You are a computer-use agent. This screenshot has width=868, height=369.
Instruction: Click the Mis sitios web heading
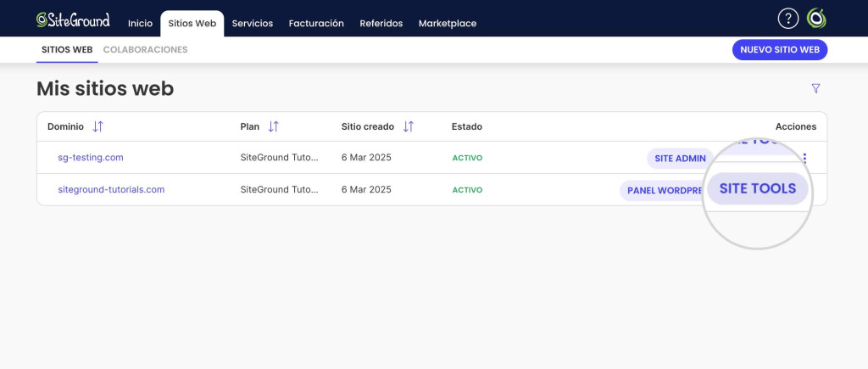pyautogui.click(x=105, y=89)
